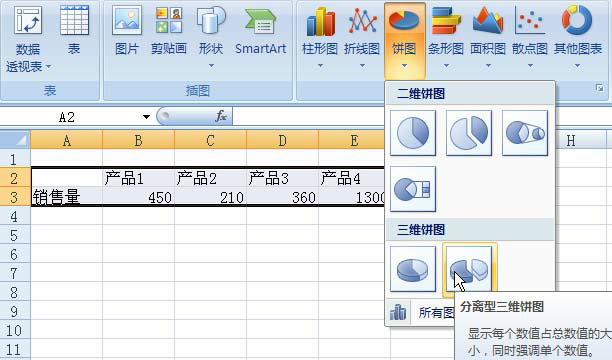The width and height of the screenshot is (612, 360).
Task: Open the scatter chart (散点图) menu
Action: 530,38
